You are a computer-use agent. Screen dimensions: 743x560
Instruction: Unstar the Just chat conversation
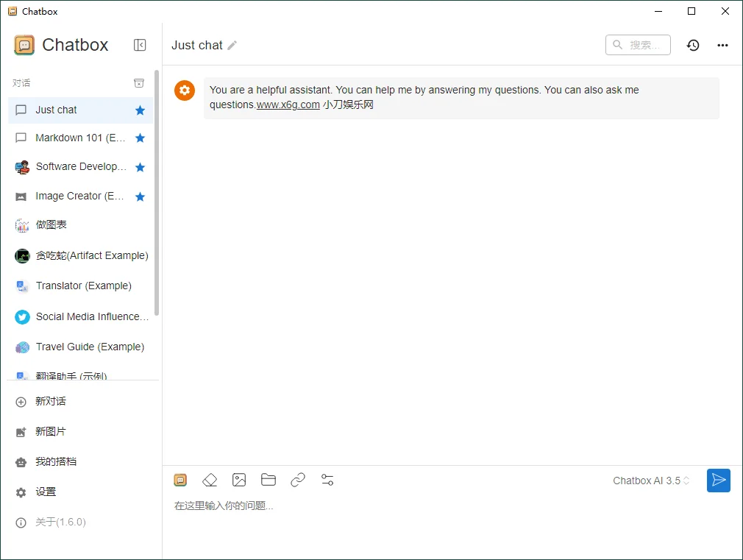tap(140, 110)
